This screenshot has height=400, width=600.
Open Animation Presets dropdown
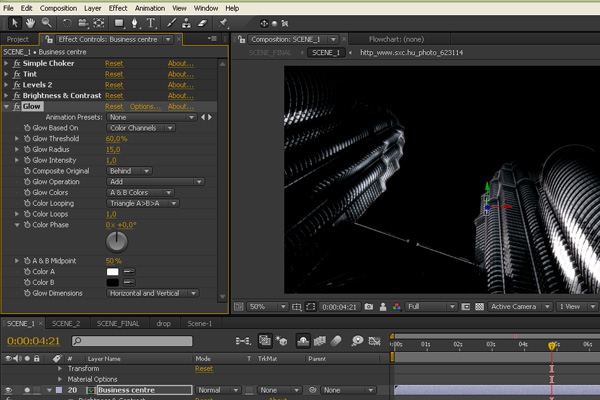pyautogui.click(x=152, y=117)
